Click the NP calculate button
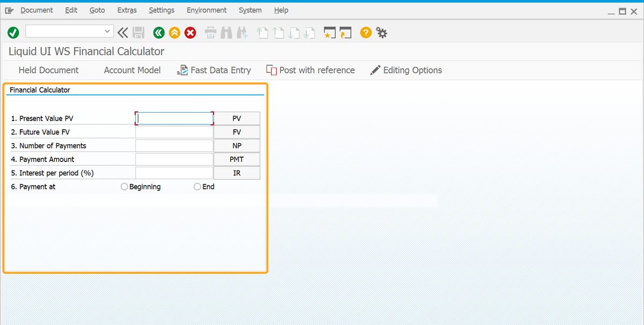This screenshot has height=325, width=644. pos(237,145)
